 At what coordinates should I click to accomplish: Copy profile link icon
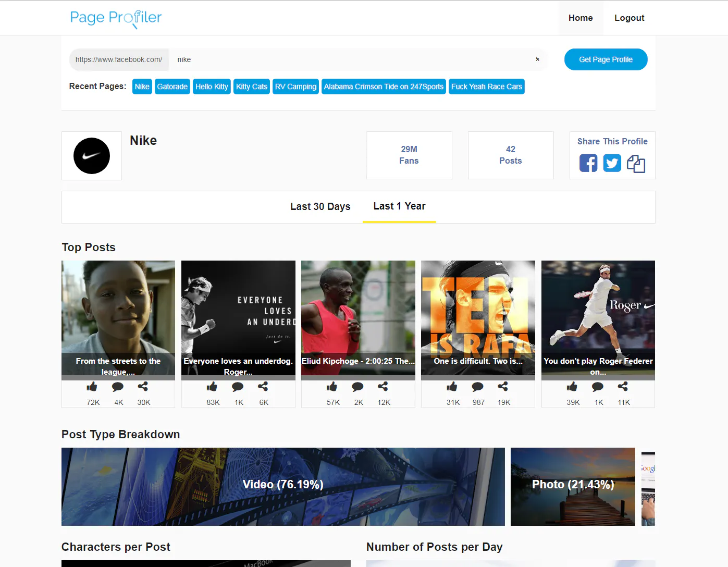[636, 164]
